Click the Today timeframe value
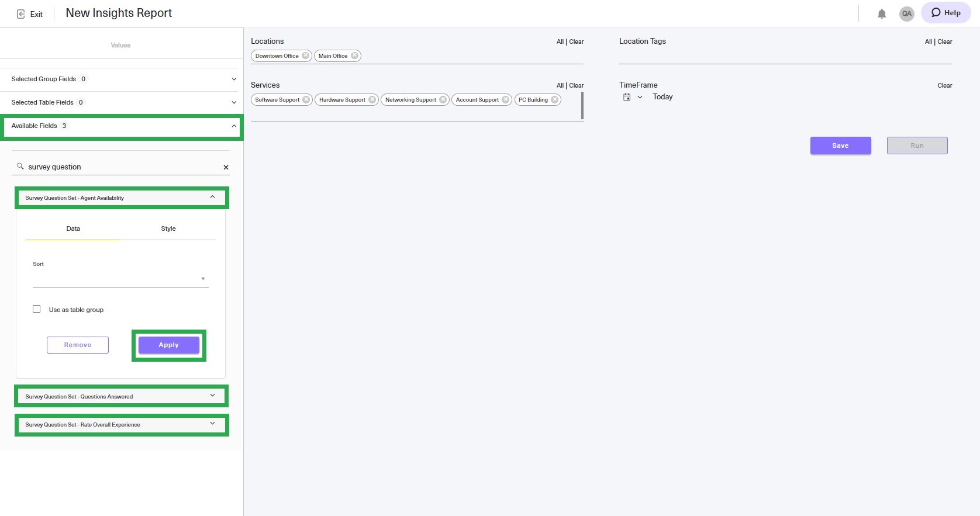 [662, 97]
